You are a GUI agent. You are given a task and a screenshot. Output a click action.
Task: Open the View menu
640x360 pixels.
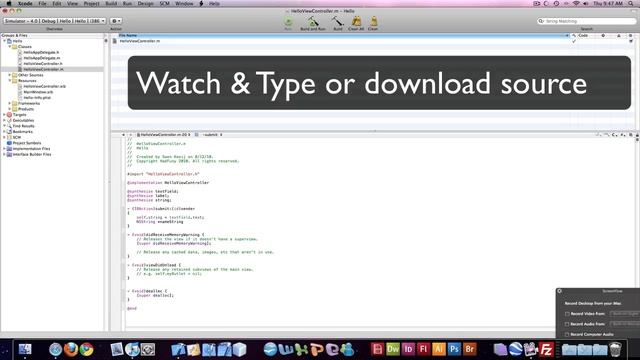(x=72, y=3)
